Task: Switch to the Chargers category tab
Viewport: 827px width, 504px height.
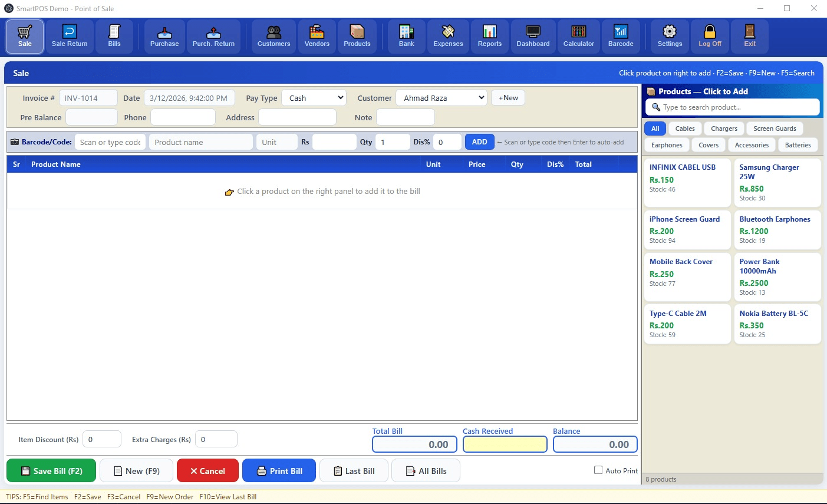Action: (x=723, y=128)
